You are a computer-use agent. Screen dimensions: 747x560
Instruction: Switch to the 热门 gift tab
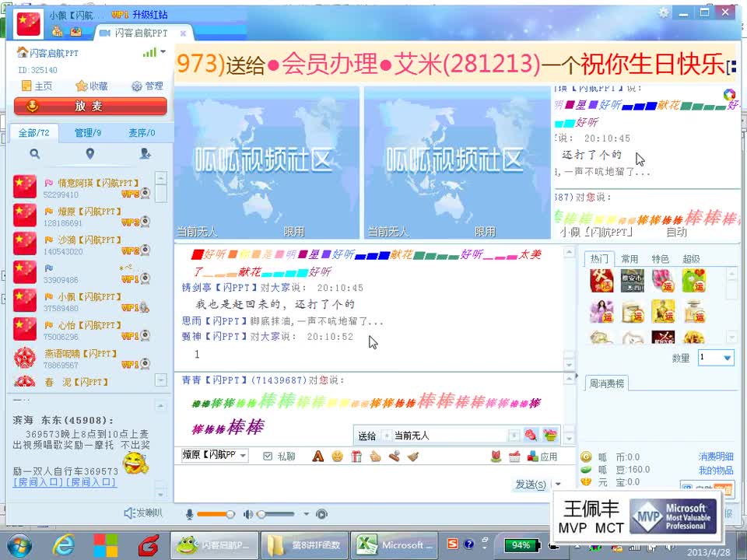[x=599, y=258]
